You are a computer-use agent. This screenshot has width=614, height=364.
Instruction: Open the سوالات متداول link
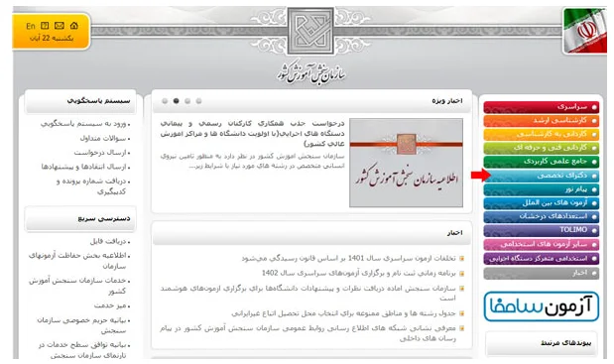[x=103, y=138]
